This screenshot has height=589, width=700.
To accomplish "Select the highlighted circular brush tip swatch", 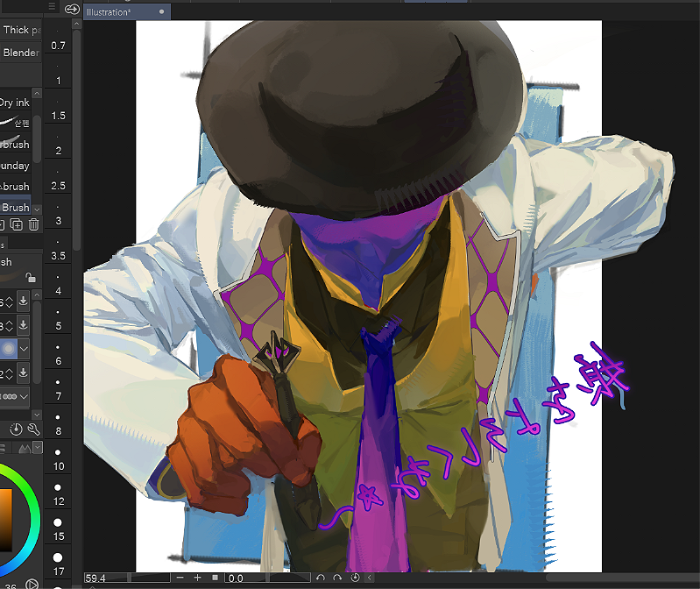I will pyautogui.click(x=8, y=349).
